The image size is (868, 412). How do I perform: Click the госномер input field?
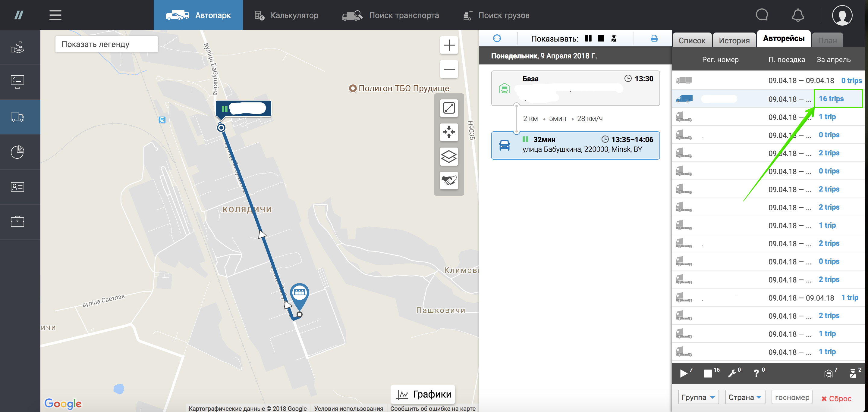(x=791, y=397)
